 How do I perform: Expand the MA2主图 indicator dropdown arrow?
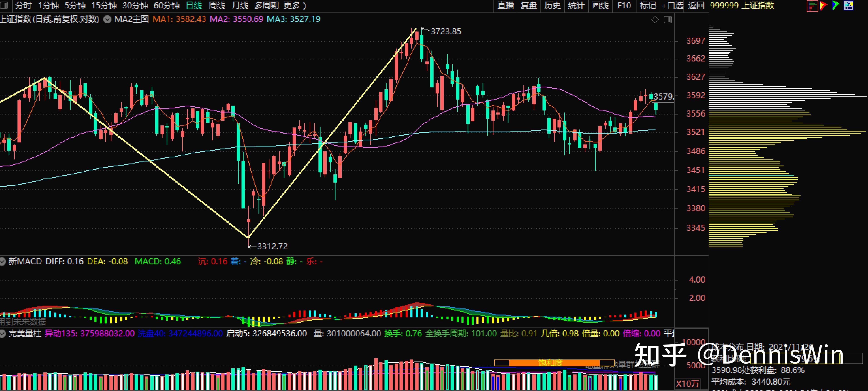point(107,19)
